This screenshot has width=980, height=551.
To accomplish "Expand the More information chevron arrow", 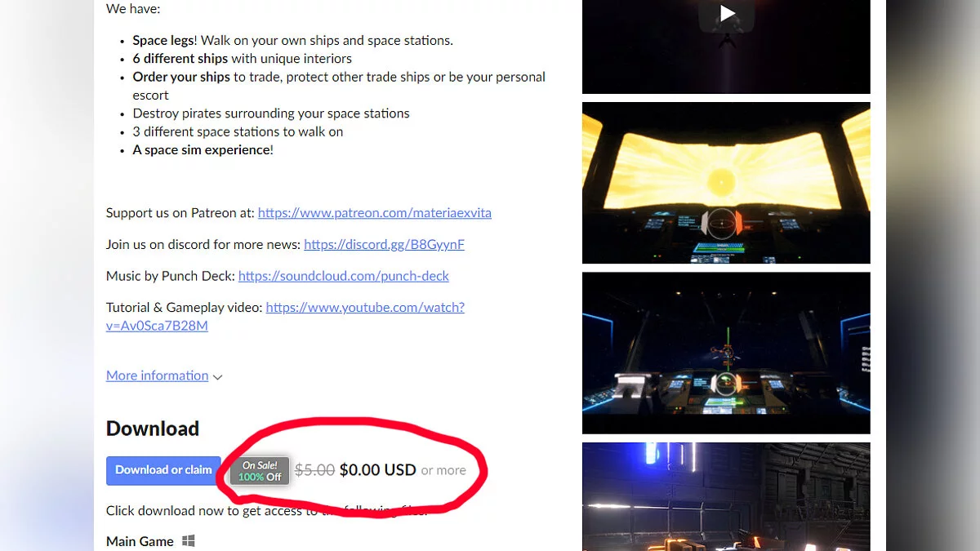I will pos(217,377).
